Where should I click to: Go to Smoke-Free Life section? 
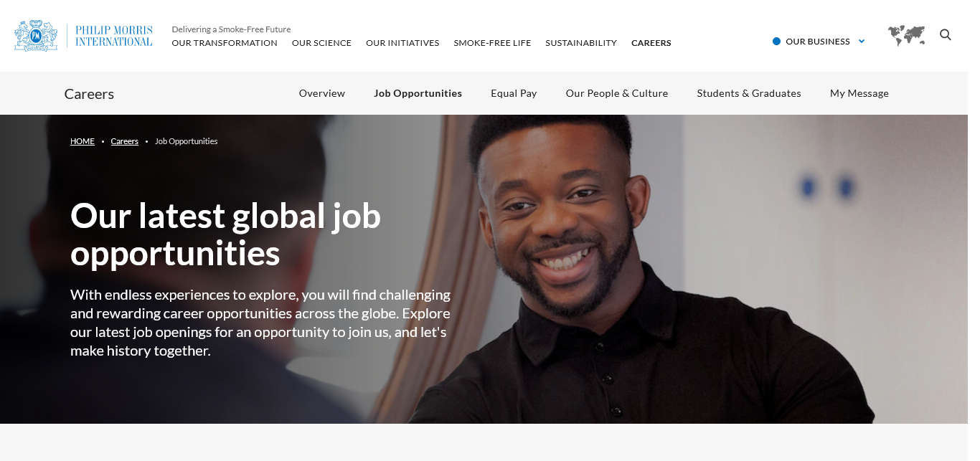[x=492, y=43]
